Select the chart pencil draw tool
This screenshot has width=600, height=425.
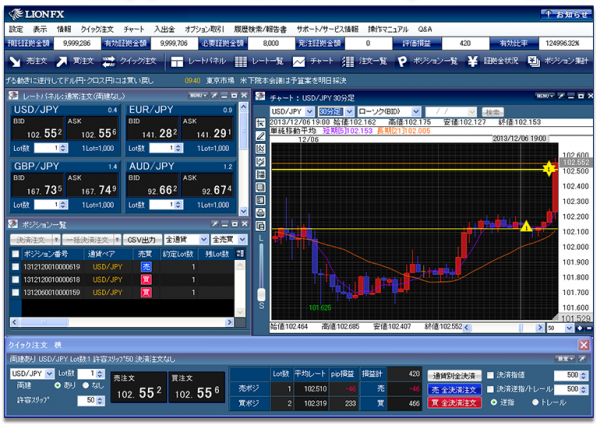click(x=261, y=136)
